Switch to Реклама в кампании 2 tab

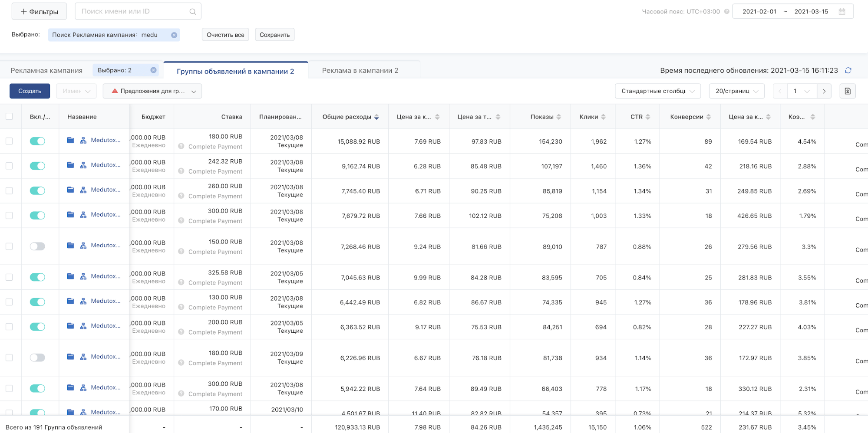(360, 70)
